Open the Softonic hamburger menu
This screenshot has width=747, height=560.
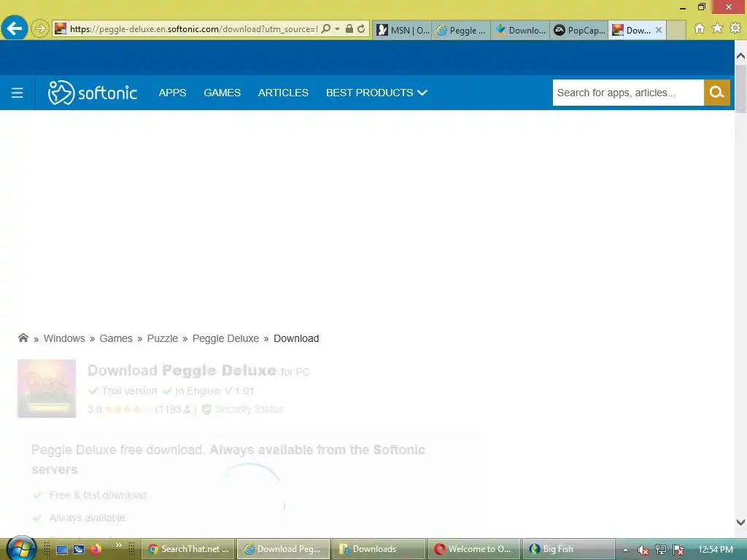18,93
